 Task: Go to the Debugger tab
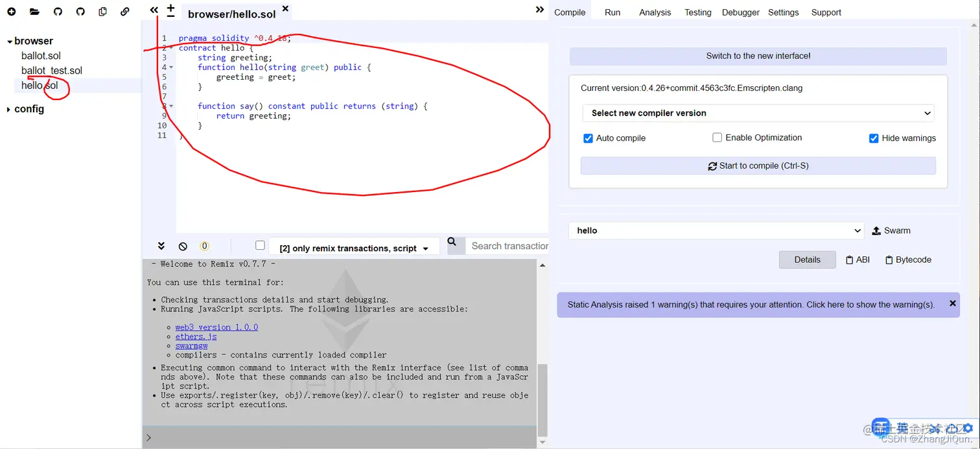(x=741, y=12)
